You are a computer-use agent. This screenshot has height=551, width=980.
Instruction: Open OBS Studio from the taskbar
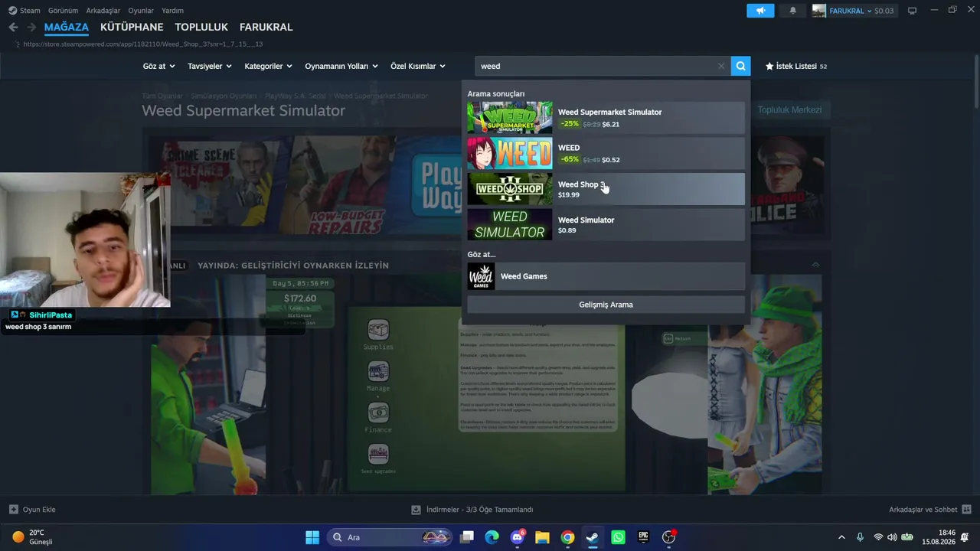click(669, 537)
